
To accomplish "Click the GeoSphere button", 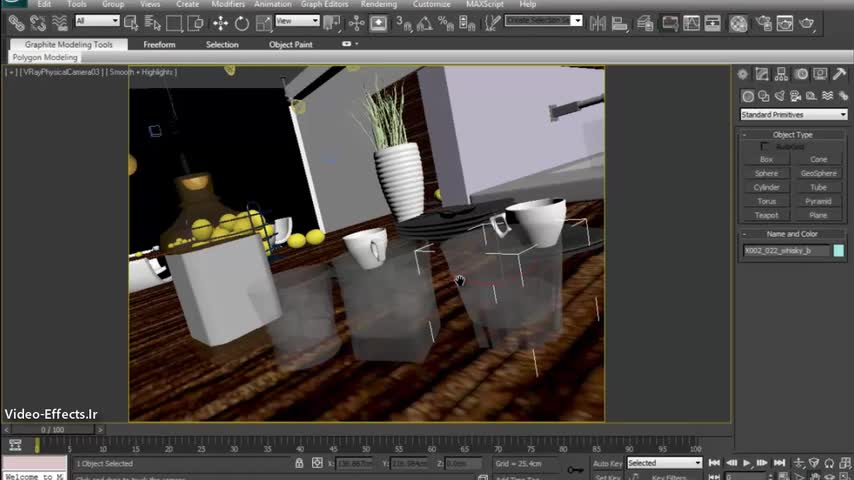I will [818, 173].
